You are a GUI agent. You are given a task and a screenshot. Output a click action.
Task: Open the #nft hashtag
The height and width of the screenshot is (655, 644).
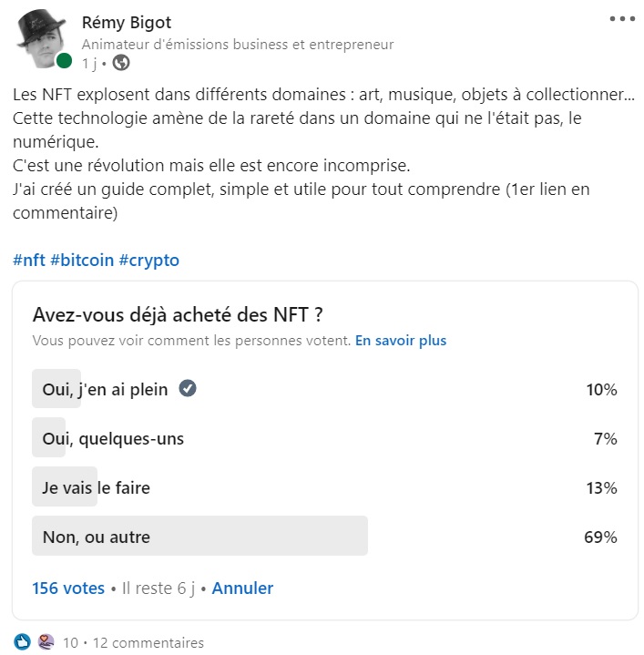(x=29, y=260)
